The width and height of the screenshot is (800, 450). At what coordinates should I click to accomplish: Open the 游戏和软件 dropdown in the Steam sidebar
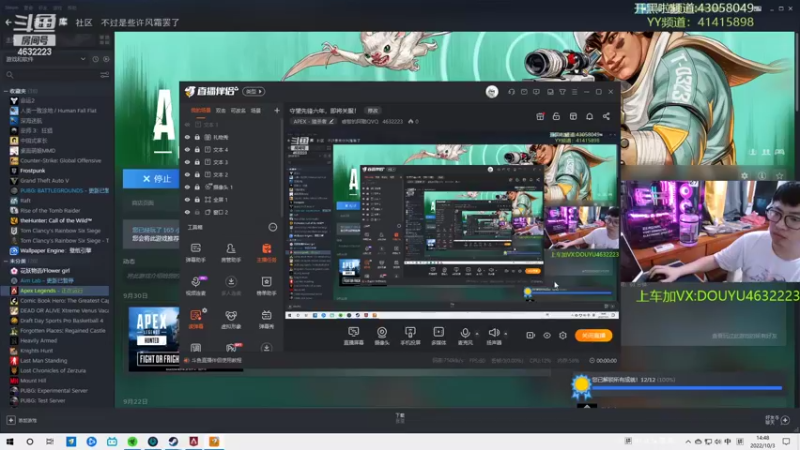point(45,59)
